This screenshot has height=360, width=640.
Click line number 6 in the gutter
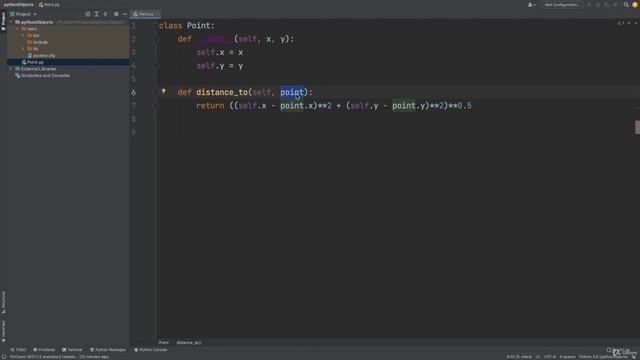133,92
